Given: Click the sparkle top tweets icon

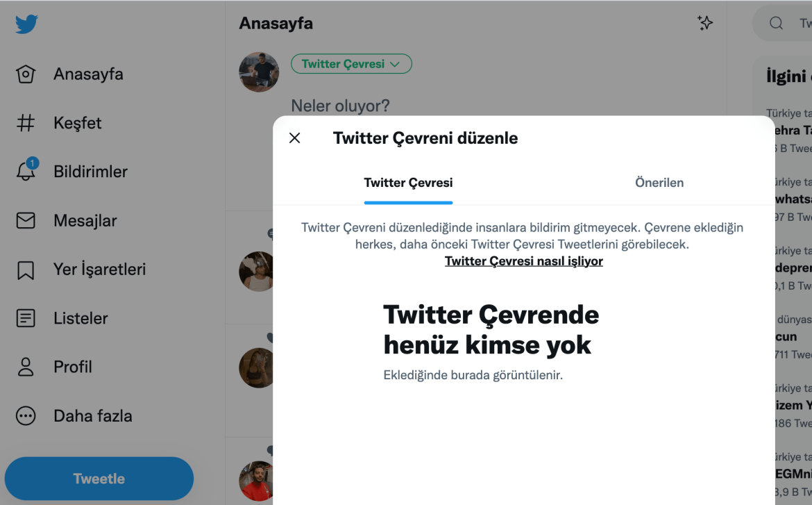Looking at the screenshot, I should pos(705,23).
